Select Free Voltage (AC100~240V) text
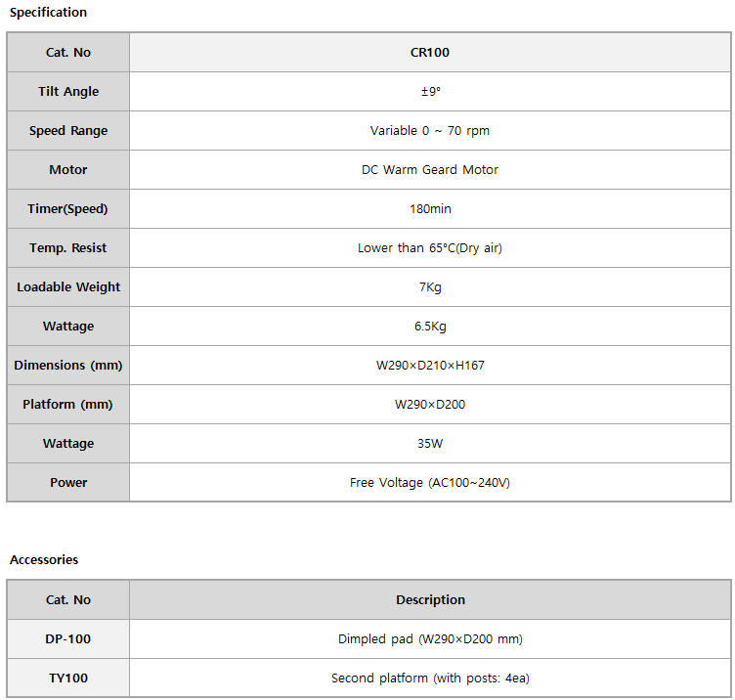Screen dimensions: 735x700 tap(430, 482)
